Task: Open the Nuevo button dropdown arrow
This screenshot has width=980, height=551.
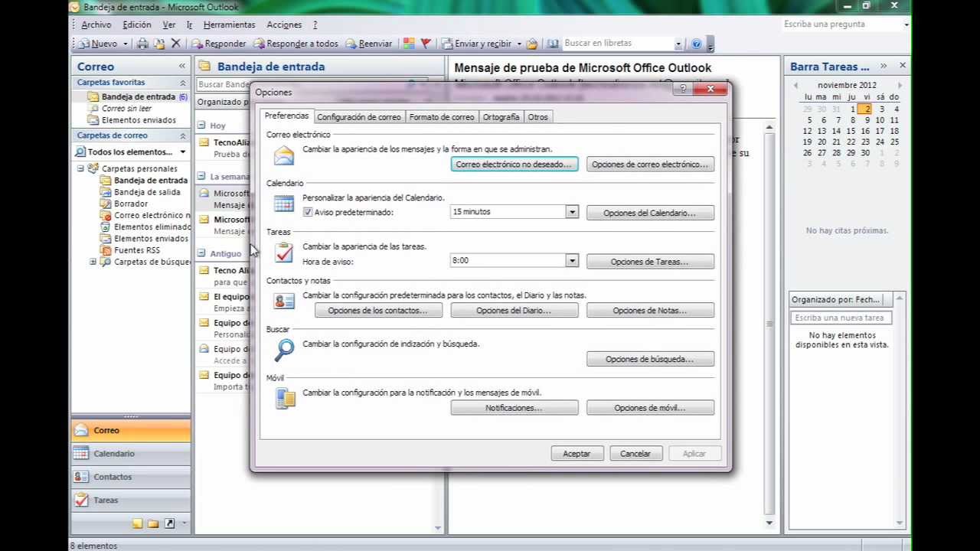Action: 124,44
